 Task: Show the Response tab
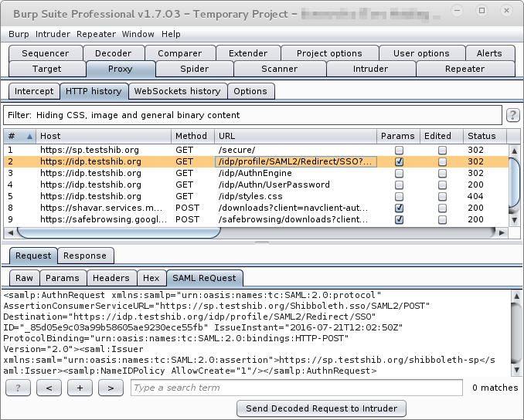tap(85, 256)
